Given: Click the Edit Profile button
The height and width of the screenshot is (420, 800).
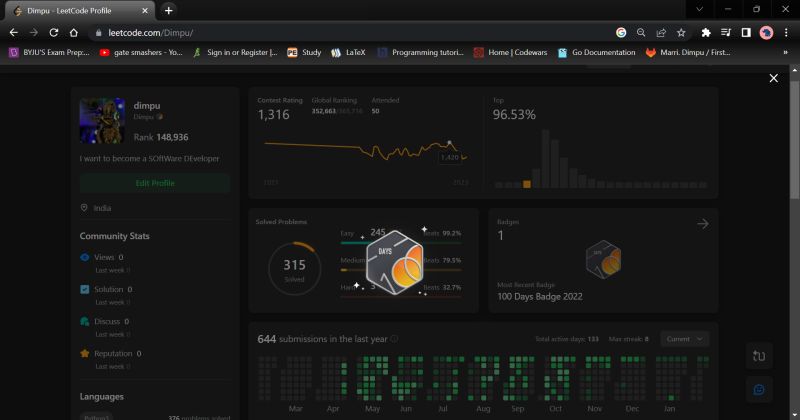Looking at the screenshot, I should [155, 183].
